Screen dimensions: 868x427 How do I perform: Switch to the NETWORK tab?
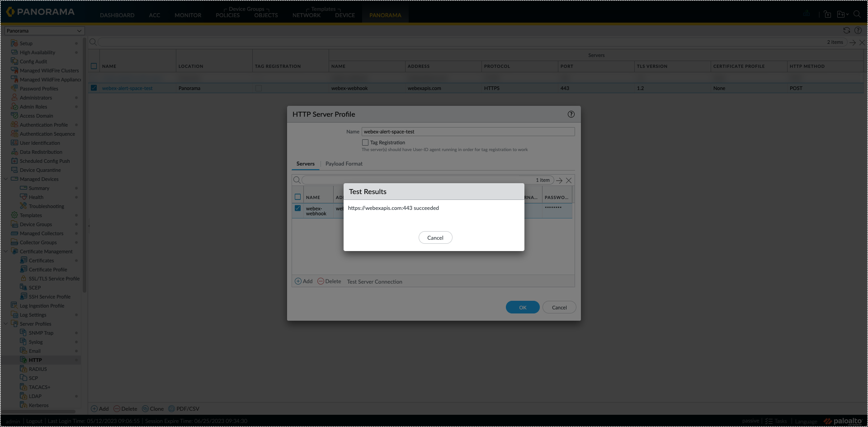click(x=307, y=15)
